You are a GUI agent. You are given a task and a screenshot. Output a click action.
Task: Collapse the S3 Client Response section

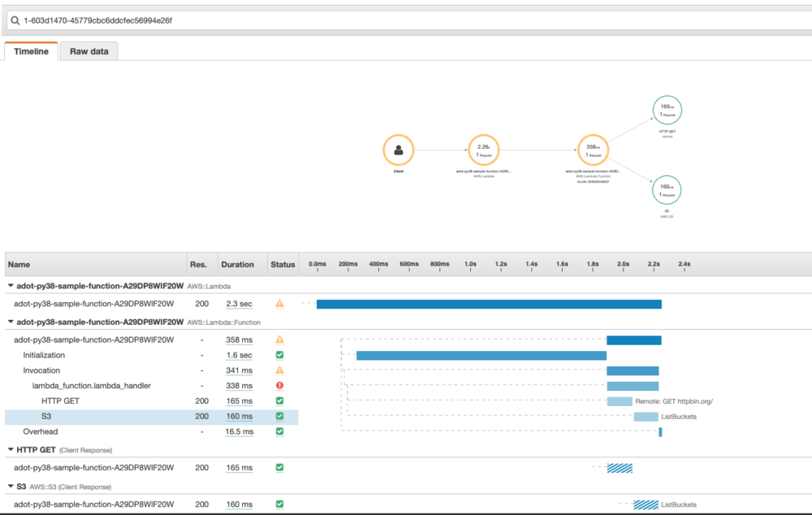(x=9, y=486)
